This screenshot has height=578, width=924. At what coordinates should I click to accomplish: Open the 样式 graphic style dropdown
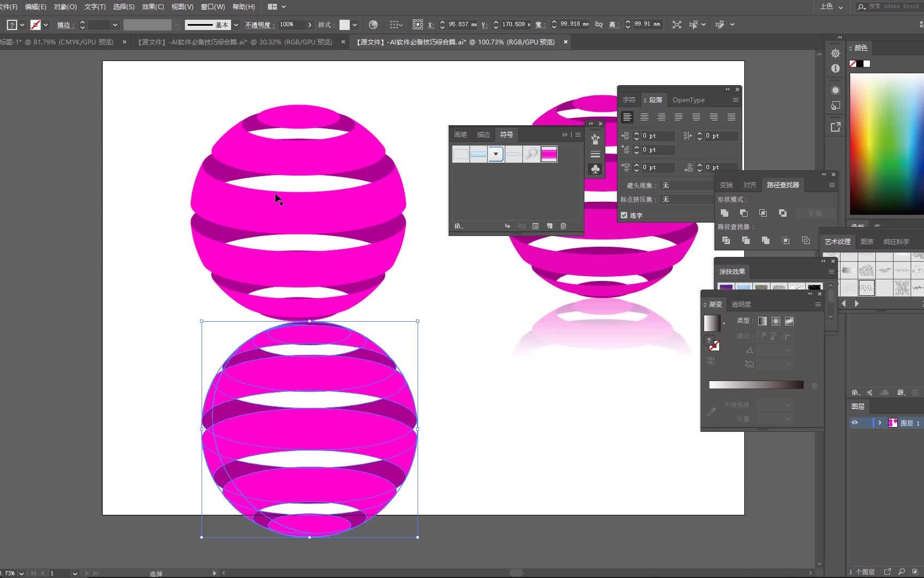355,25
